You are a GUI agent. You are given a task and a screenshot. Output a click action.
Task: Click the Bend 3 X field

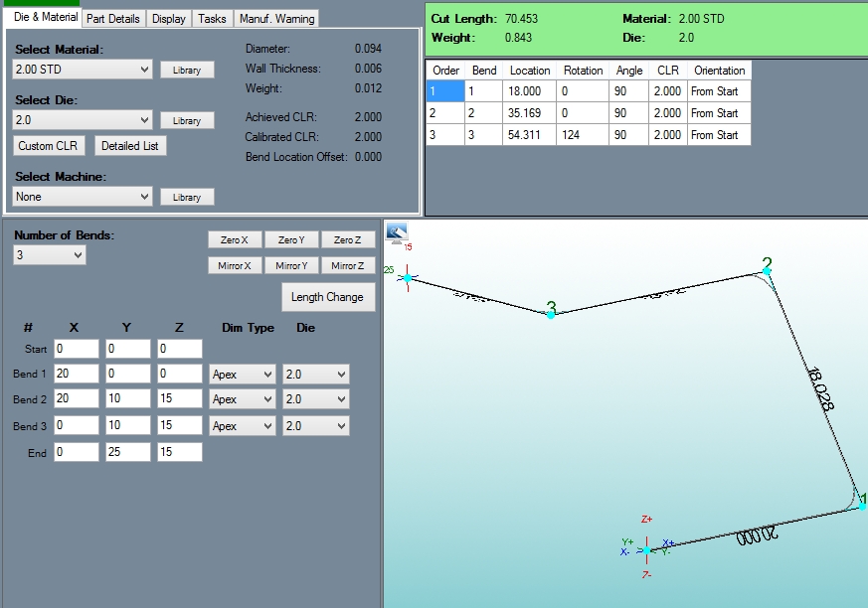[x=77, y=425]
